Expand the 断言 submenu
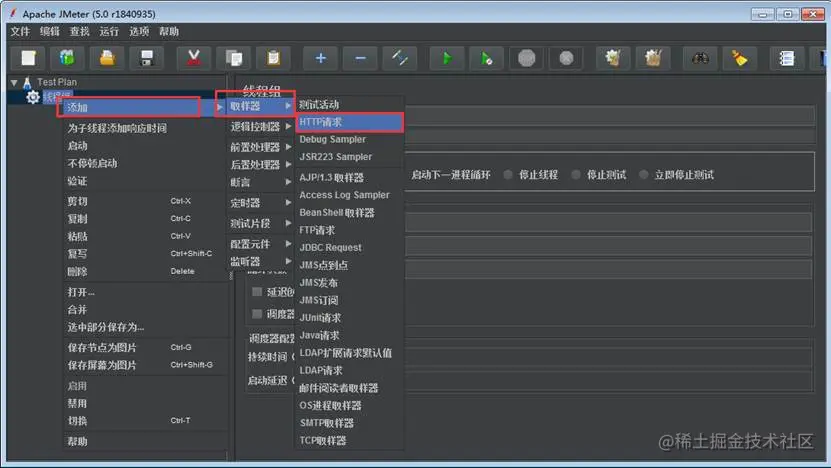The height and width of the screenshot is (468, 831). tap(261, 182)
